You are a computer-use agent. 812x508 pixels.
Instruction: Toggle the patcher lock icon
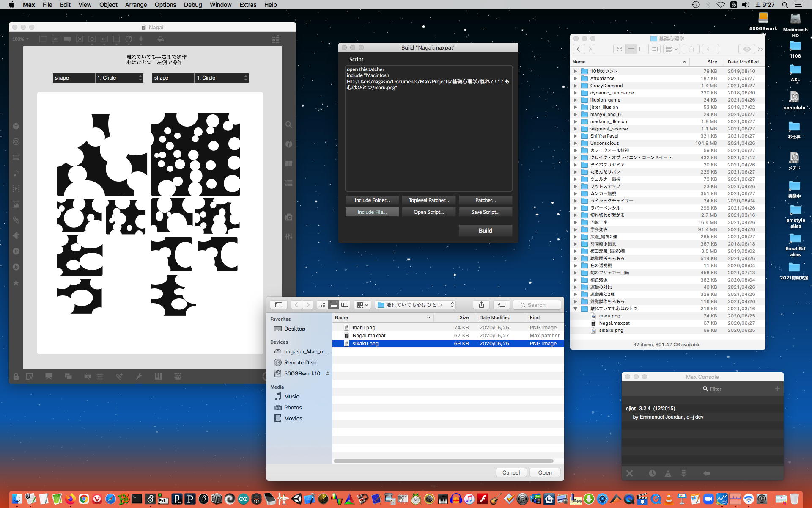tap(16, 376)
